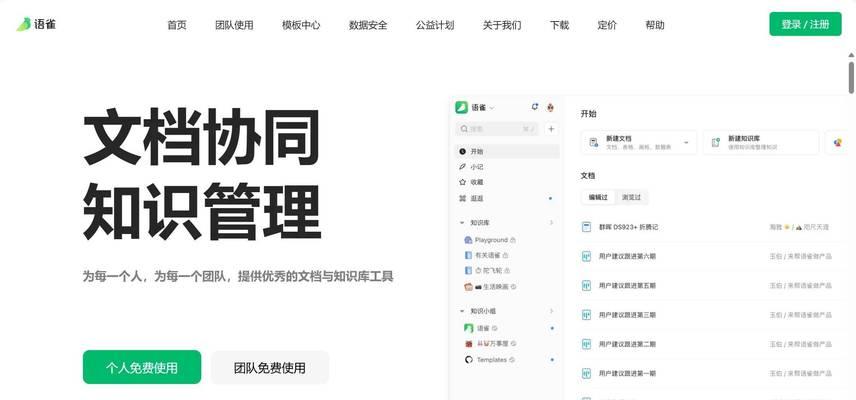Click the 陀飞轮 book icon

pos(468,270)
